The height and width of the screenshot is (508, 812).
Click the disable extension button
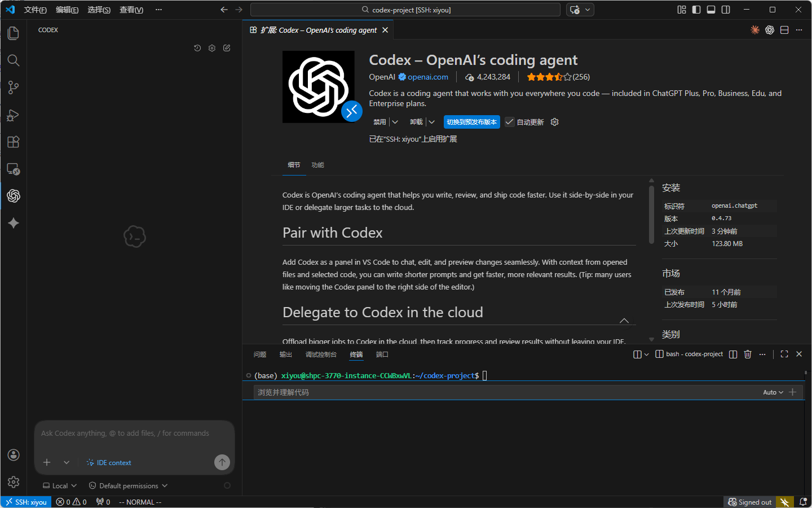[379, 122]
